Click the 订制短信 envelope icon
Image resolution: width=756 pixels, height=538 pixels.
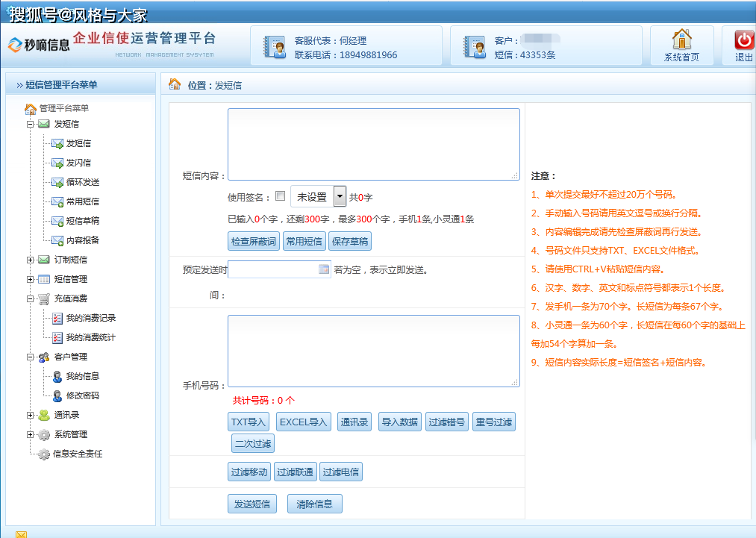44,260
